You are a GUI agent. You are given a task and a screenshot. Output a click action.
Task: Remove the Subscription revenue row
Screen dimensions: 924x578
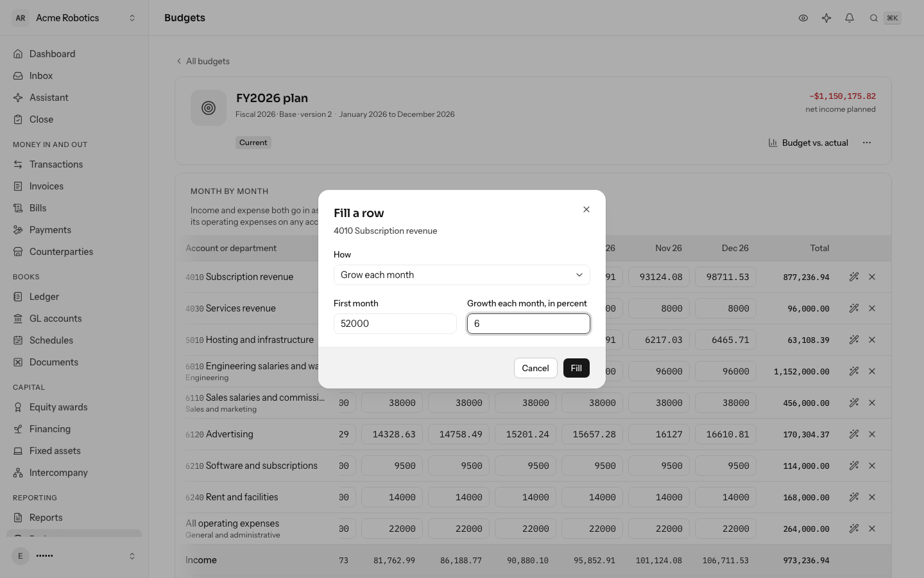point(872,277)
